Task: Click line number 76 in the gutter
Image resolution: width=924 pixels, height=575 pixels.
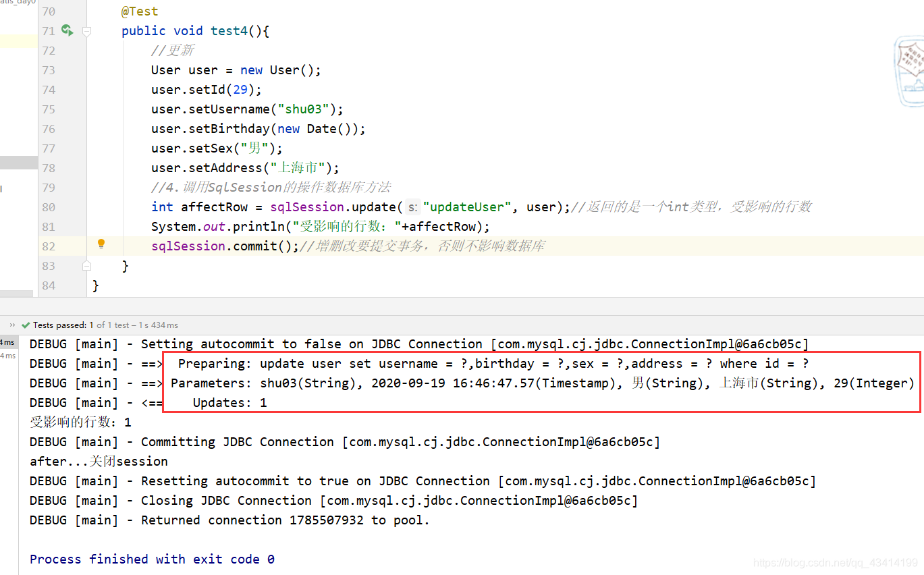Action: [x=49, y=129]
